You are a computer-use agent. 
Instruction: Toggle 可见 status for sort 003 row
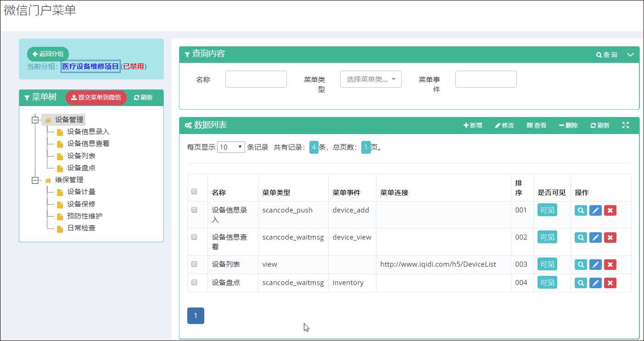pyautogui.click(x=547, y=264)
